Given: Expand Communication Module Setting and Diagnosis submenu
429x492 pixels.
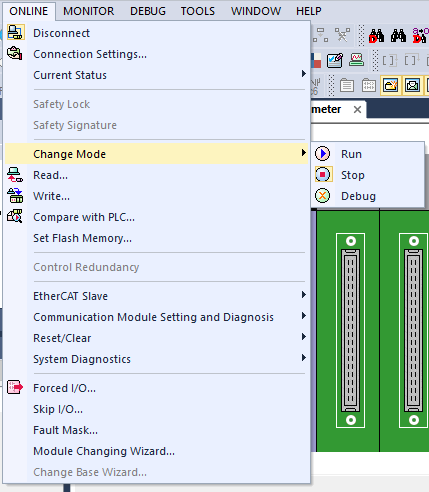Looking at the screenshot, I should (x=303, y=315).
